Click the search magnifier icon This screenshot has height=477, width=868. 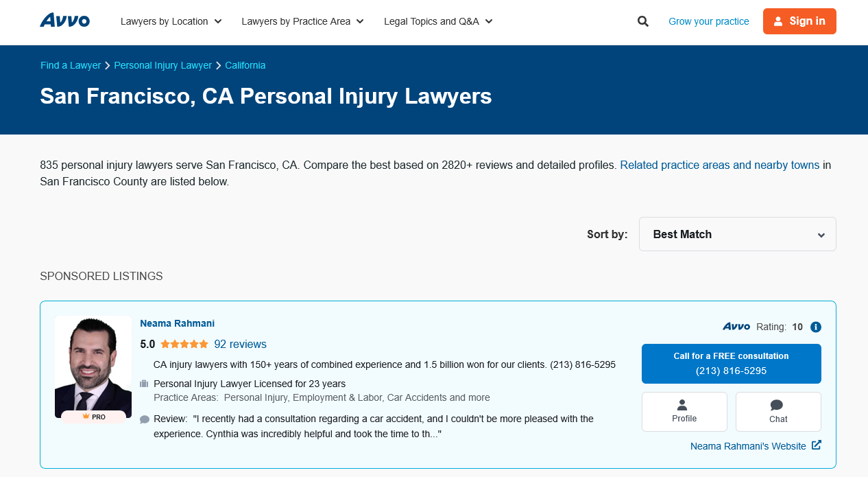(642, 21)
